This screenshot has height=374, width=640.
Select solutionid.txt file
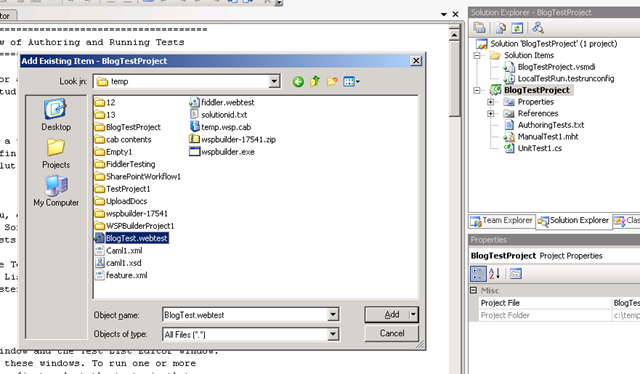(x=218, y=115)
